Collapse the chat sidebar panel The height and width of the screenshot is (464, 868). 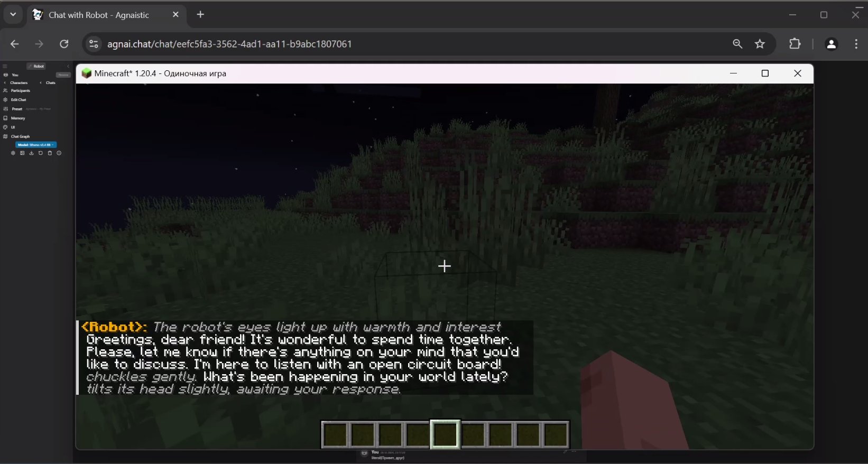click(68, 66)
